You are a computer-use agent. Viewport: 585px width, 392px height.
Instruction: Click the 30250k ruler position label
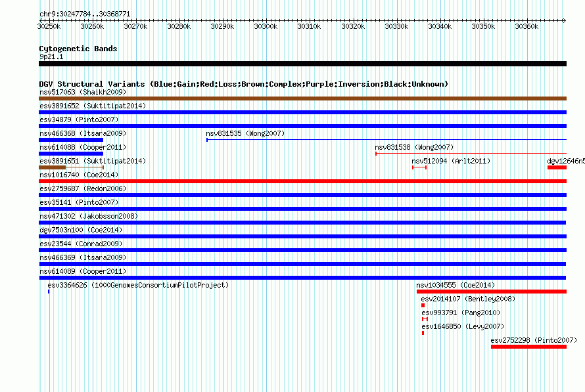coord(49,26)
